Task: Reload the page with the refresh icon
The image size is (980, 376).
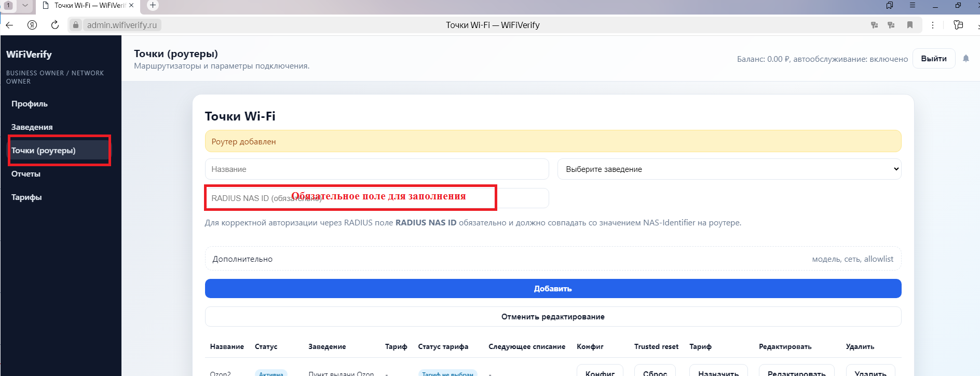Action: point(55,25)
